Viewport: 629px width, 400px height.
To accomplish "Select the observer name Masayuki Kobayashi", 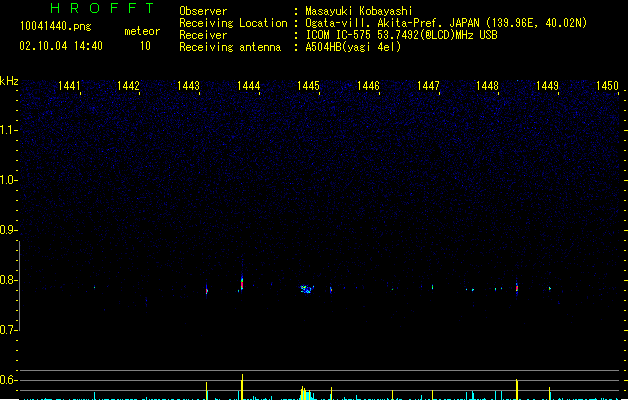I will 359,11.
